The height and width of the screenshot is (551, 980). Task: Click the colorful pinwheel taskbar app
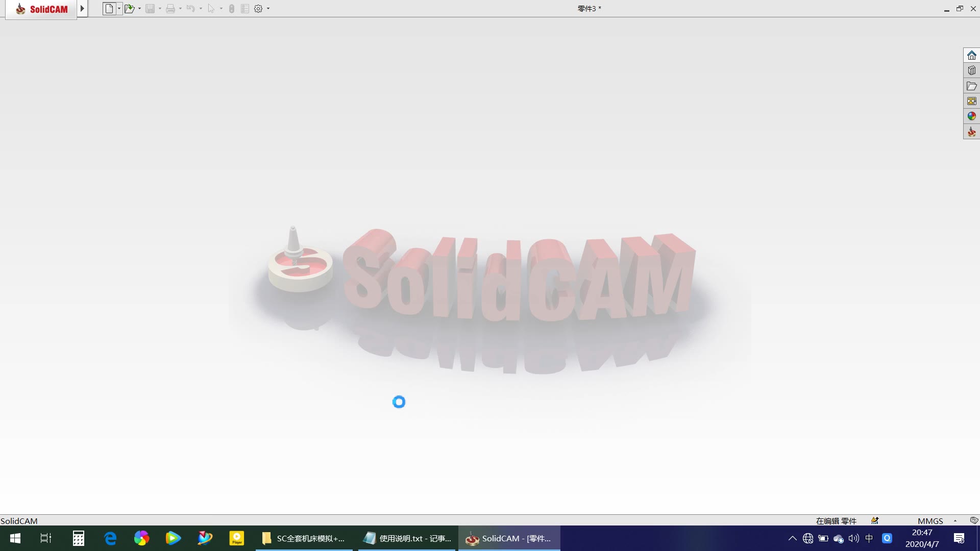(141, 538)
